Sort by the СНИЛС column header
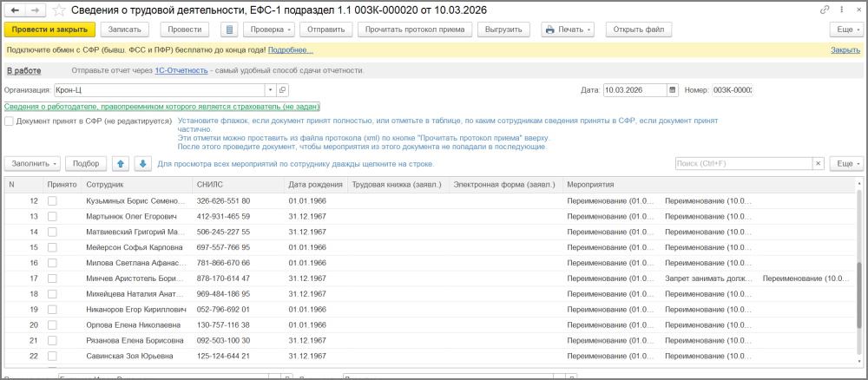 pos(237,185)
